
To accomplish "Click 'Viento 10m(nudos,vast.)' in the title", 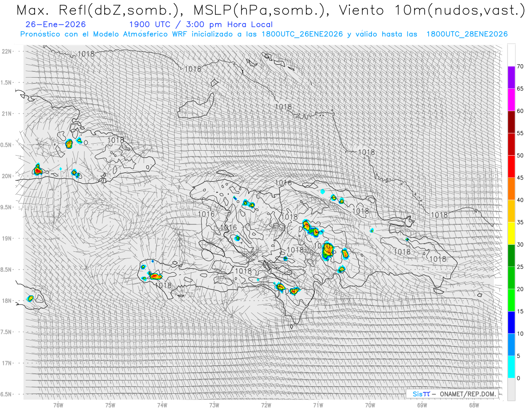I will click(x=431, y=10).
